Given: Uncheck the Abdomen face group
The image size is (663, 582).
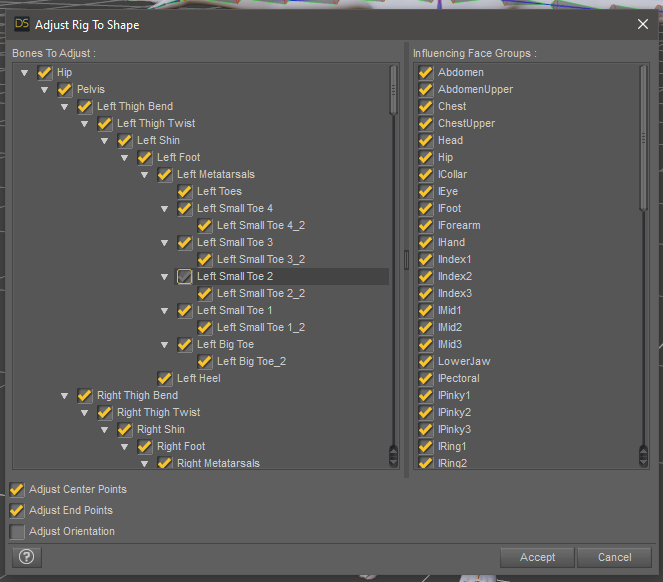Looking at the screenshot, I should coord(425,72).
